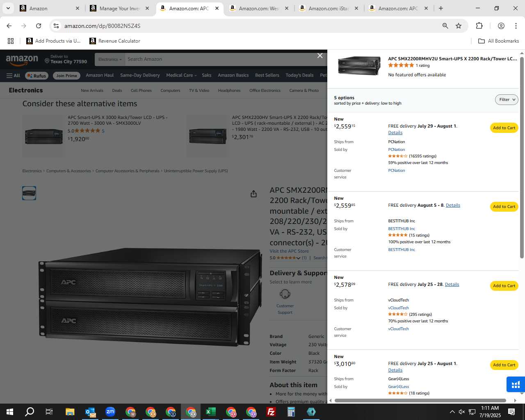Click browser back arrow
Viewport: 525px width, 420px height.
pos(9,26)
